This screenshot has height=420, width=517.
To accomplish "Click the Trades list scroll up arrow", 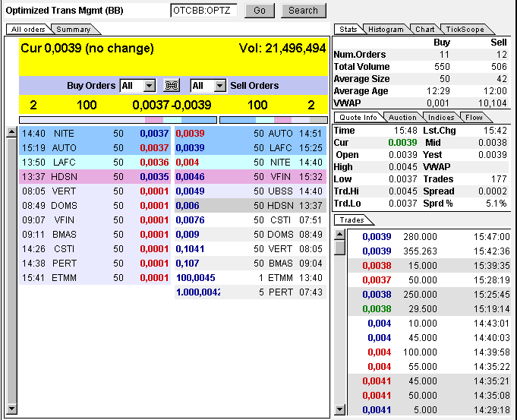I will [x=339, y=235].
